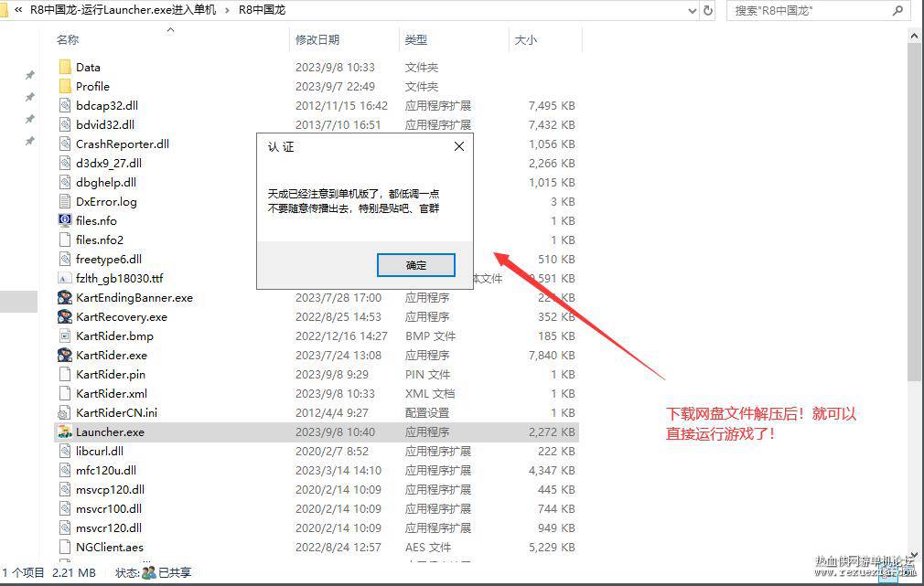Click the 确定 button in dialog
Viewport: 924px width, 586px height.
(x=416, y=265)
